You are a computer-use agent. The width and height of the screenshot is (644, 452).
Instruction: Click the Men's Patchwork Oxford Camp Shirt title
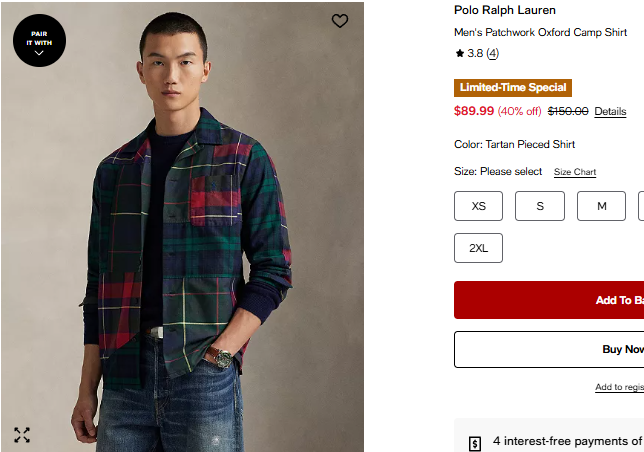(540, 32)
